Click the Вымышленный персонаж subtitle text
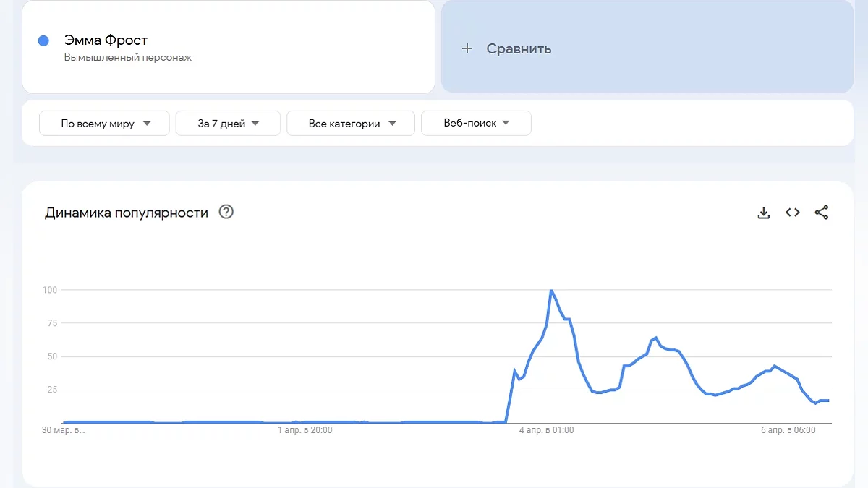The width and height of the screenshot is (868, 488). 128,57
